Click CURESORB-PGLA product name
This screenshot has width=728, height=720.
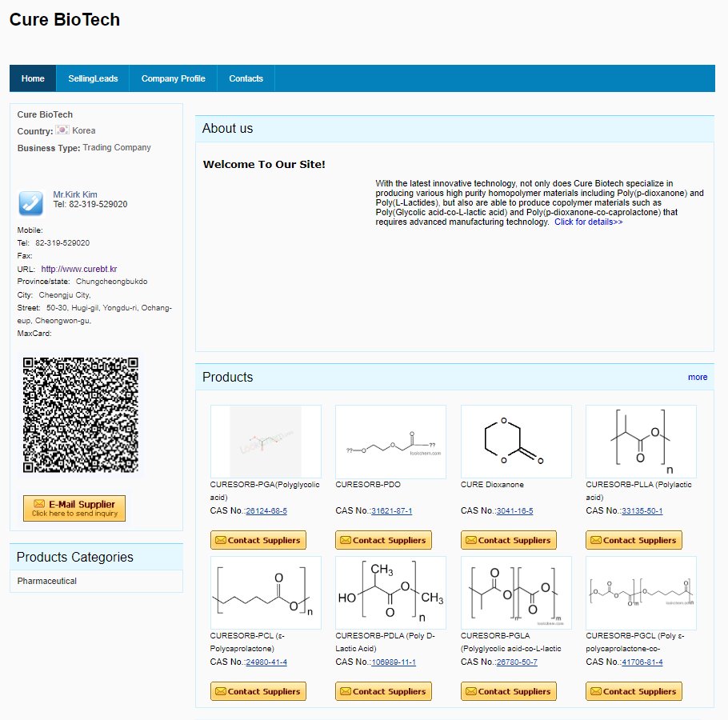coord(510,642)
